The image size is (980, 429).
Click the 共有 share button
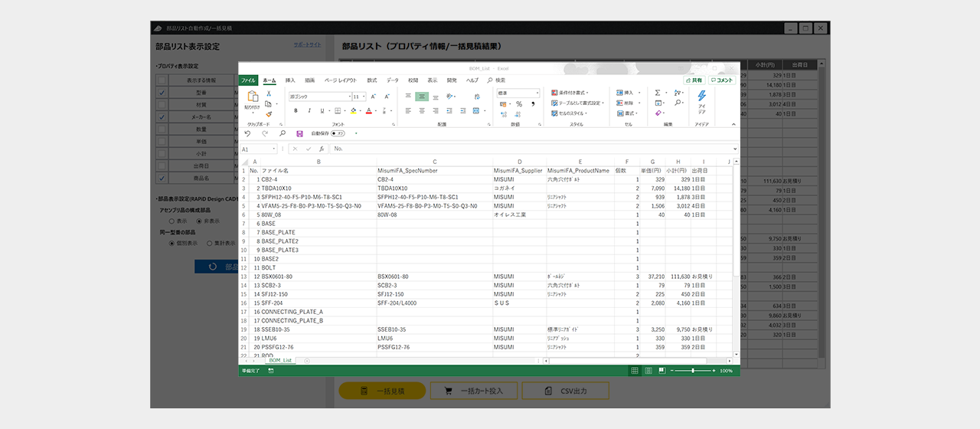[694, 80]
